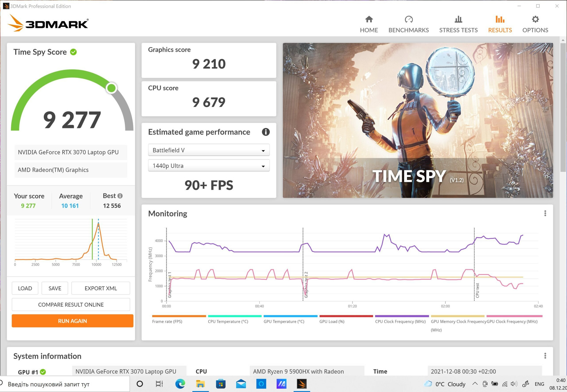This screenshot has height=392, width=567.
Task: Open Task View in taskbar
Action: tap(159, 384)
